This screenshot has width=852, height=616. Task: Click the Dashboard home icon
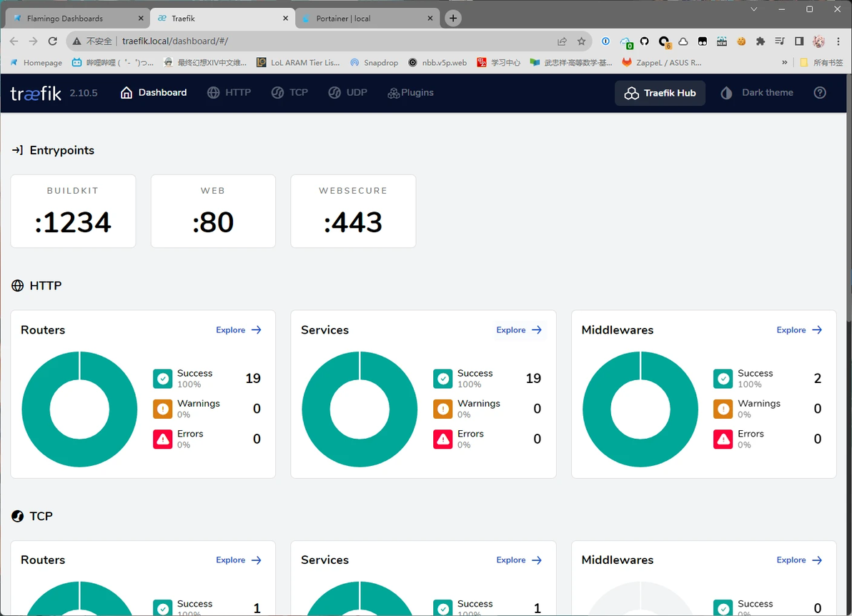coord(126,93)
